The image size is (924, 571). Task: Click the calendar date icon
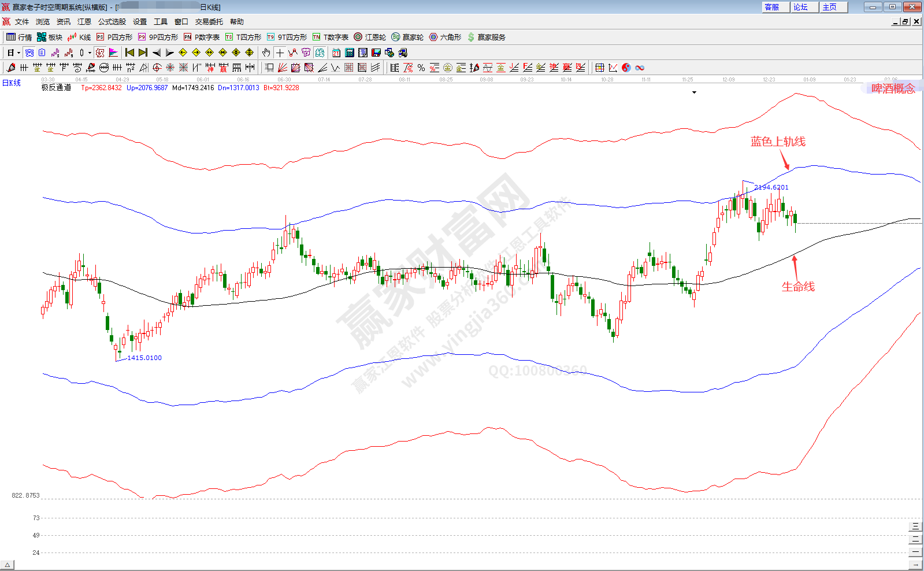(336, 53)
